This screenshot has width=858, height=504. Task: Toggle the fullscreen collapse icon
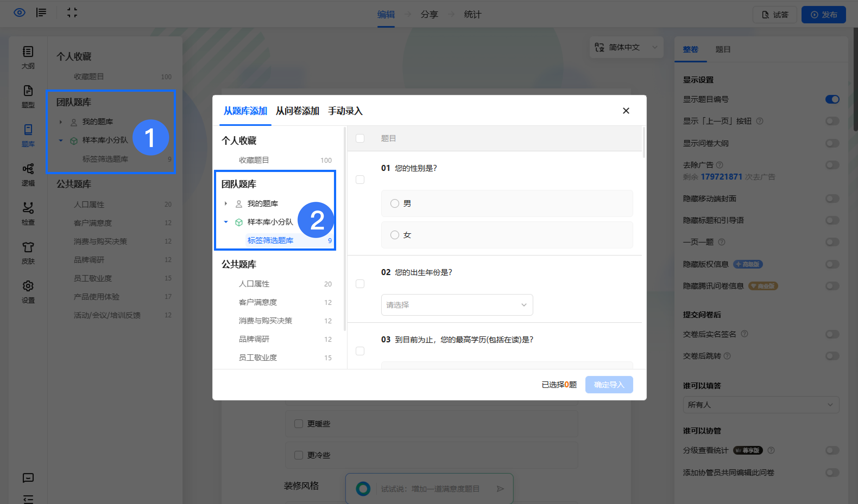(x=72, y=13)
